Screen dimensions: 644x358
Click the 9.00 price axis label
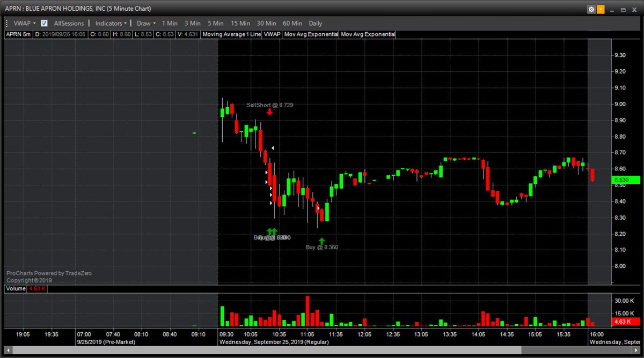point(621,104)
